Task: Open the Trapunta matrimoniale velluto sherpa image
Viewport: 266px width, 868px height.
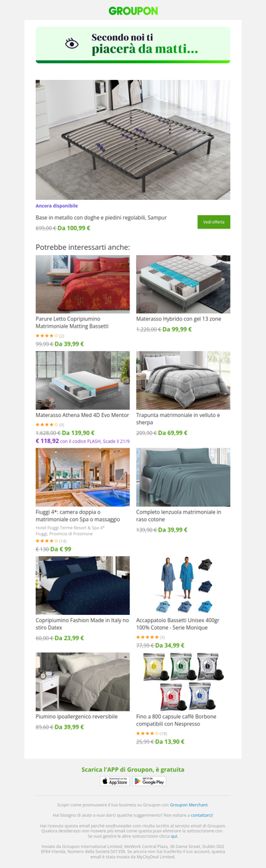Action: tap(183, 380)
